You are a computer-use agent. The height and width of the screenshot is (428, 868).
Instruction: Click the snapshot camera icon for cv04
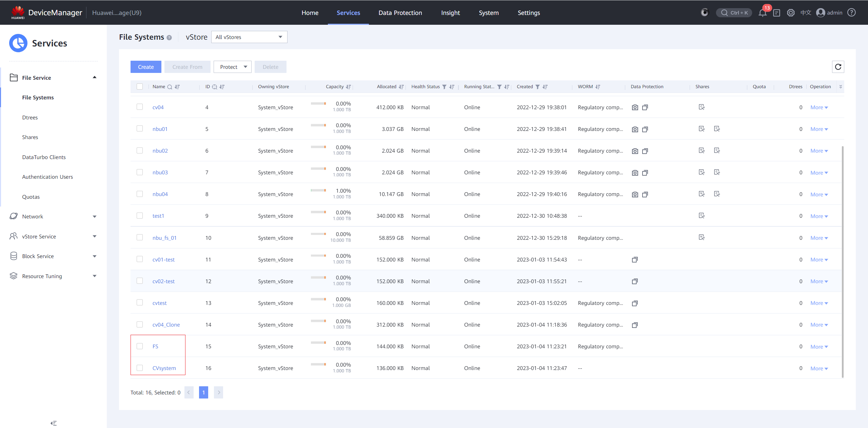[x=635, y=108]
